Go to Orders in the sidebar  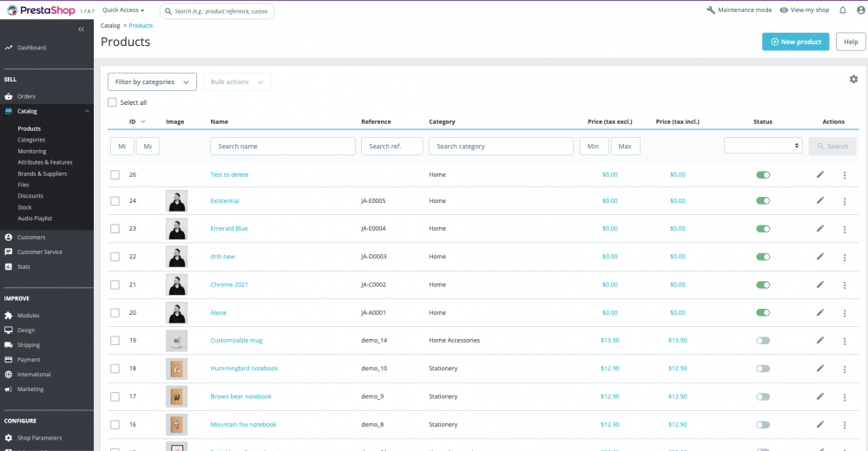26,96
